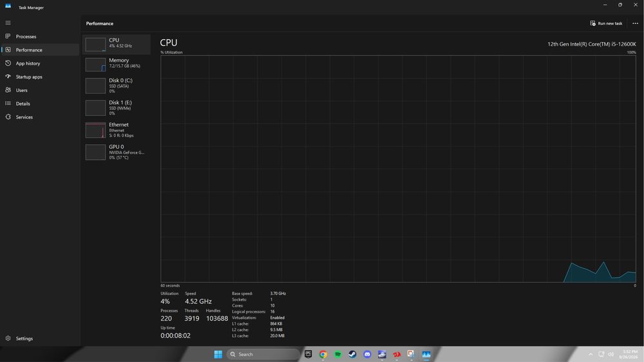The image size is (644, 362).
Task: Click the network icon in system tray
Action: coord(601,354)
